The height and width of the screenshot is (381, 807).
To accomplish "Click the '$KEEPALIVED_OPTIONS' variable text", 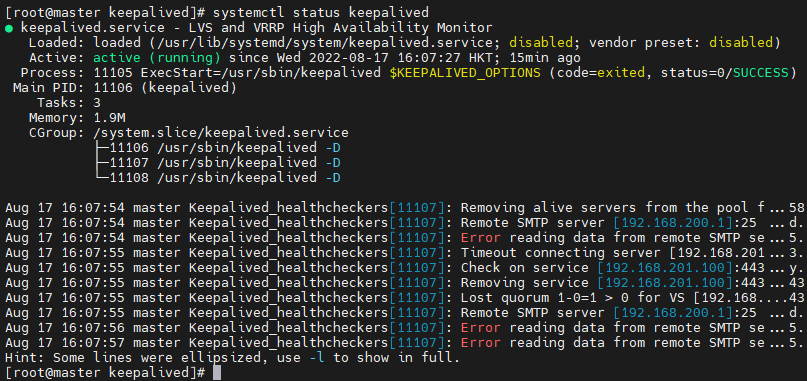I will pos(465,73).
